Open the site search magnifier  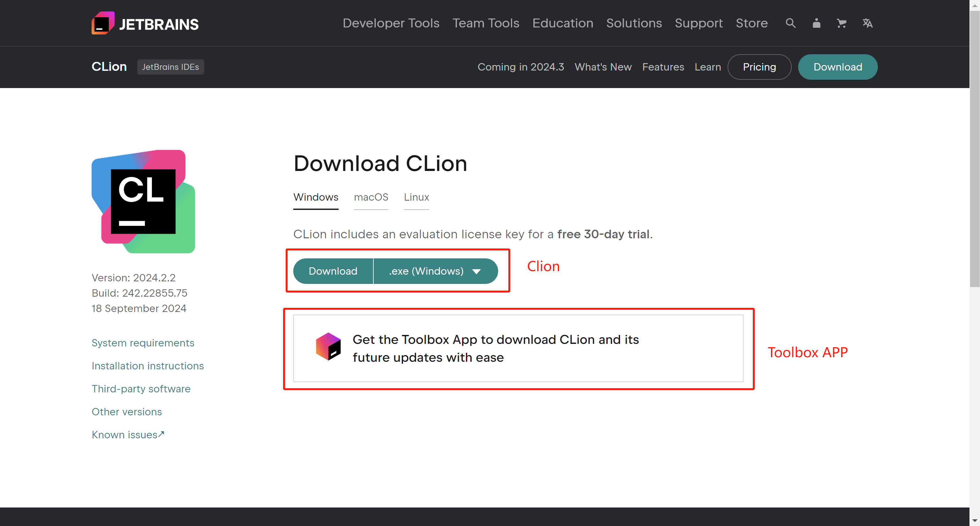pyautogui.click(x=790, y=23)
